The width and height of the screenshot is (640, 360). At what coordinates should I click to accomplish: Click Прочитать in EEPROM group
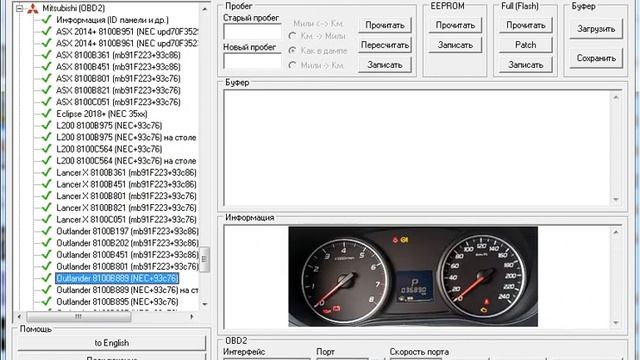coord(455,25)
